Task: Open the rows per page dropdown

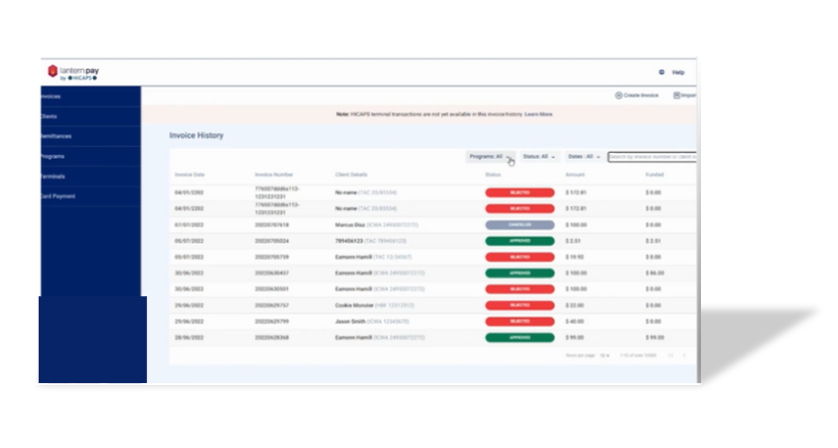Action: tap(605, 355)
